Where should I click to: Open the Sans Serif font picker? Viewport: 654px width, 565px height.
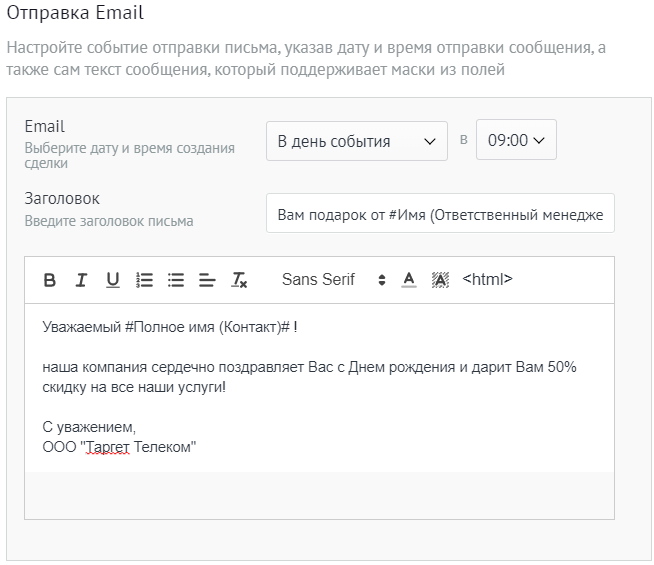click(x=334, y=279)
